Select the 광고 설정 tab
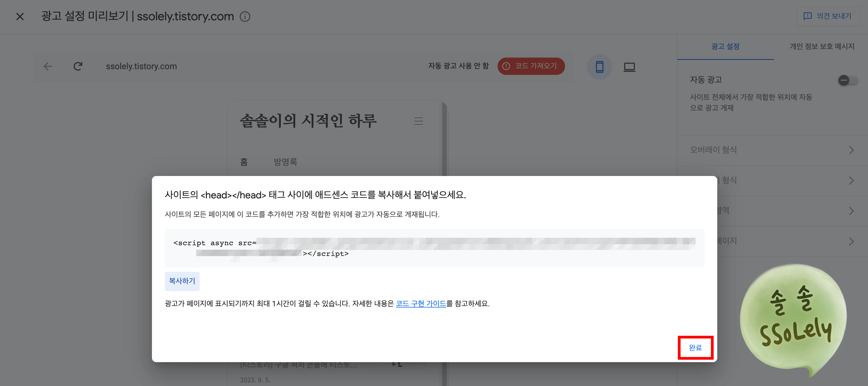 [725, 47]
